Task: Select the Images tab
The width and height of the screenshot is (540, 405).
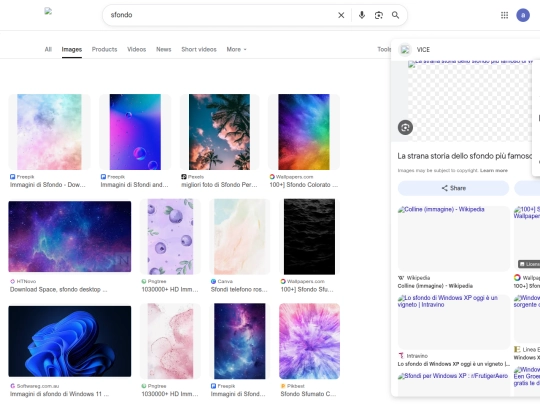Action: [72, 50]
